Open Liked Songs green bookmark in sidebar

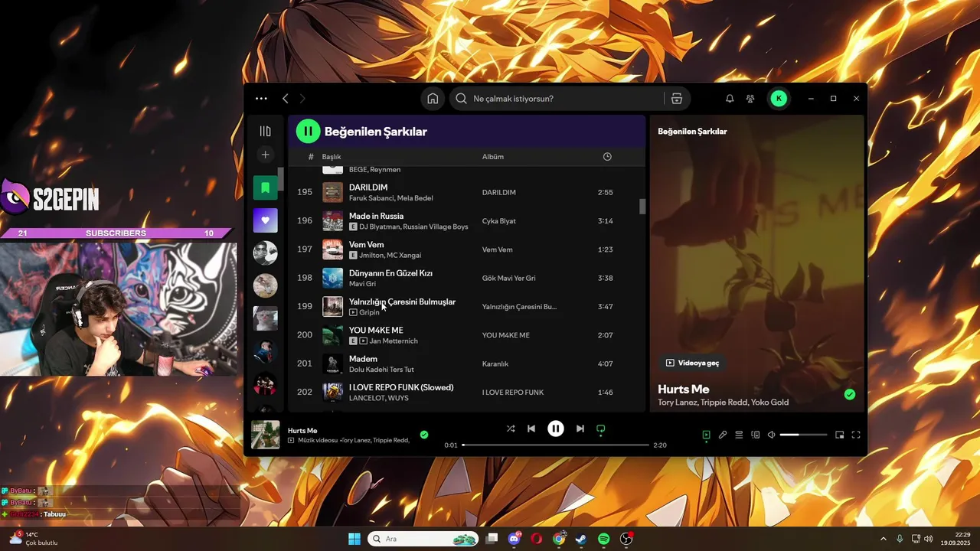click(x=265, y=187)
